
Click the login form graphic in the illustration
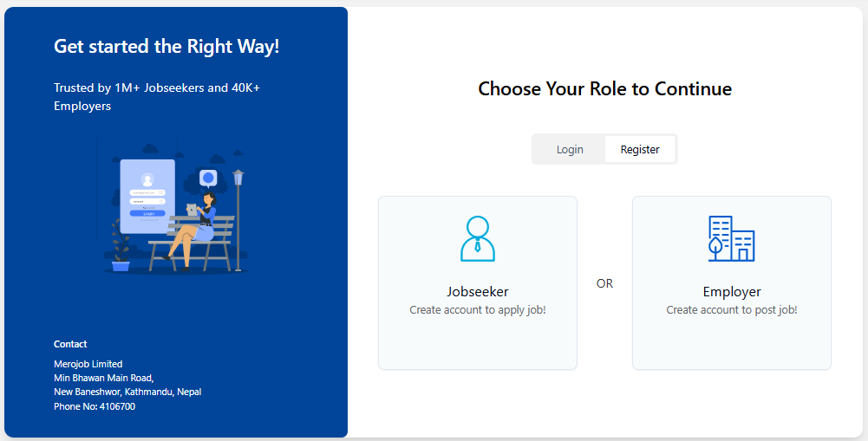tap(147, 196)
